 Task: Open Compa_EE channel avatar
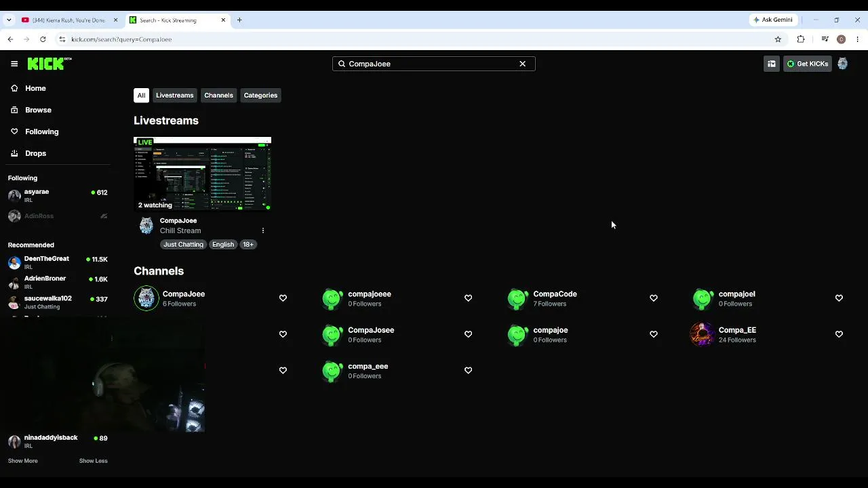pos(703,334)
